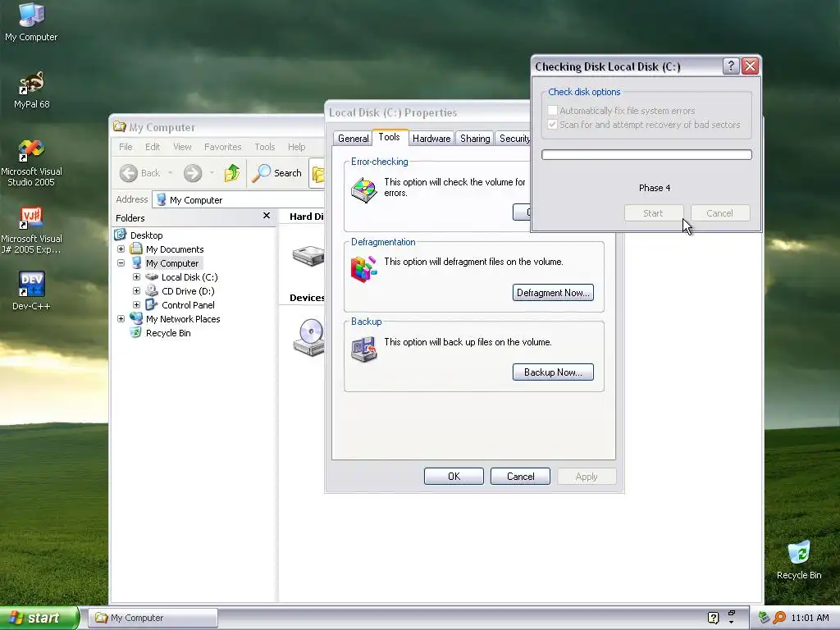Click the Forward arrow in My Computer toolbar
The height and width of the screenshot is (630, 840).
pyautogui.click(x=193, y=173)
